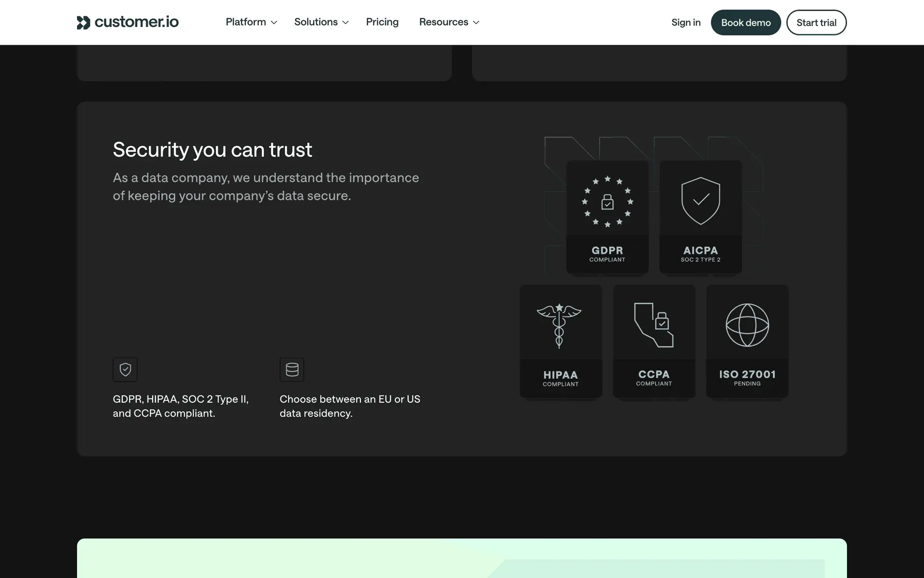The image size is (924, 578).
Task: Click the AICPA shield checkmark icon
Action: point(701,200)
